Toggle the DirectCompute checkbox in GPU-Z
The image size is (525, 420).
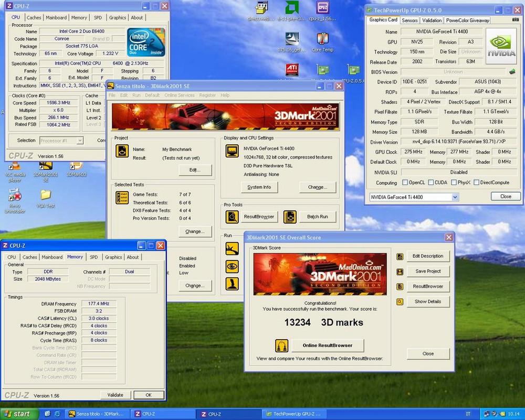point(477,183)
